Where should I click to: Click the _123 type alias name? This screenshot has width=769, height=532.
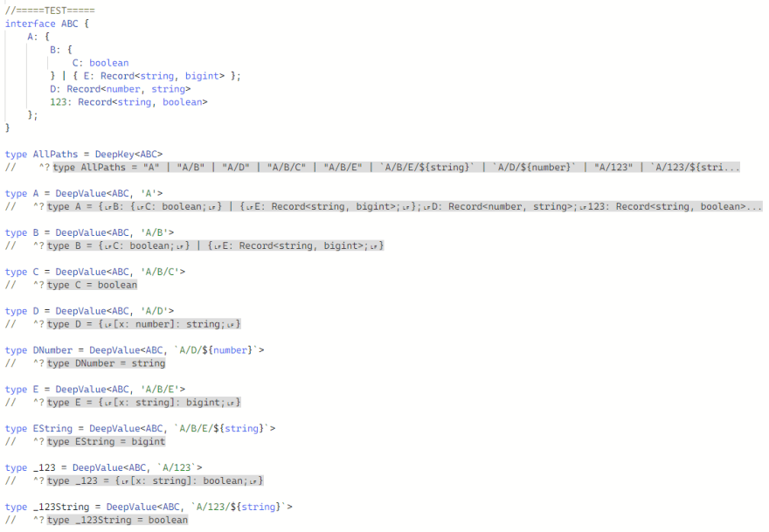[x=44, y=467]
